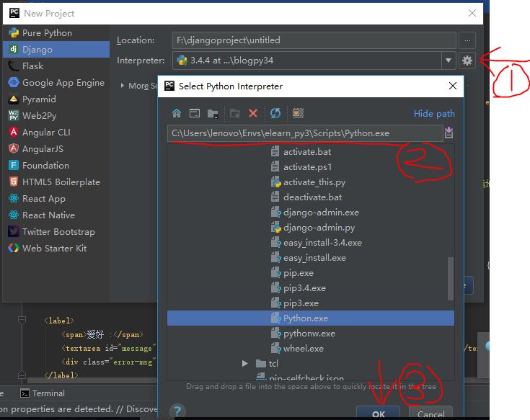Select Pyramid project type
The image size is (530, 420).
[56, 99]
